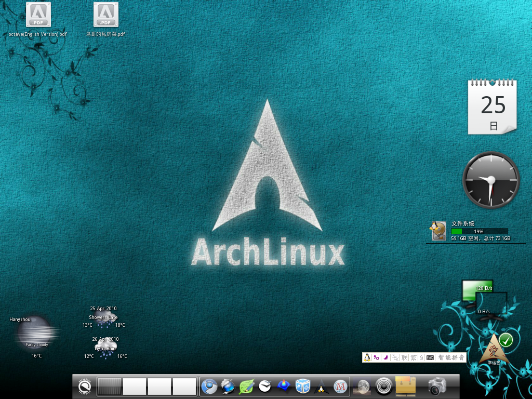Switch to the first virtual desktop in pager
Viewport: 532px width, 399px height.
click(110, 386)
